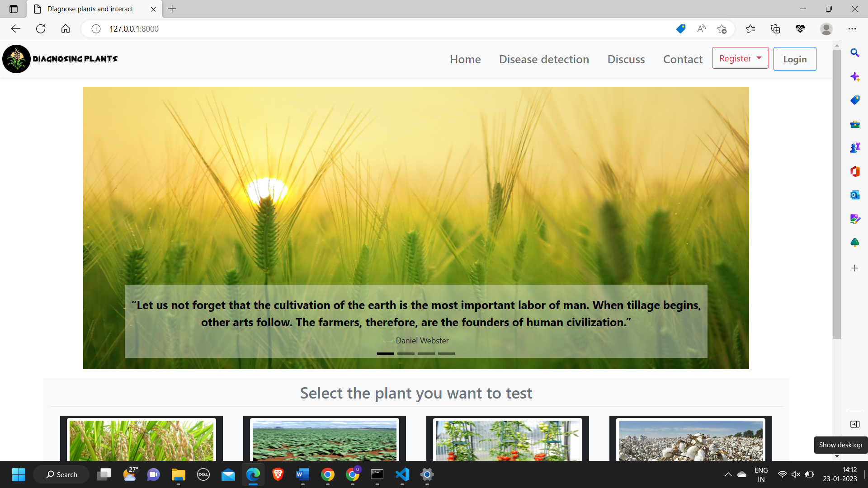Close the Diagnose plants tab

pos(153,9)
